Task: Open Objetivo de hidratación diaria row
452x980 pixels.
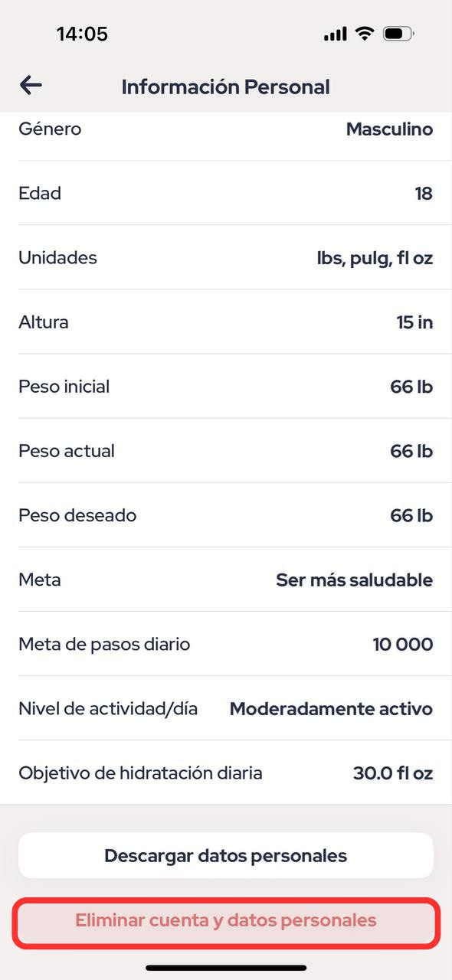Action: [x=226, y=773]
